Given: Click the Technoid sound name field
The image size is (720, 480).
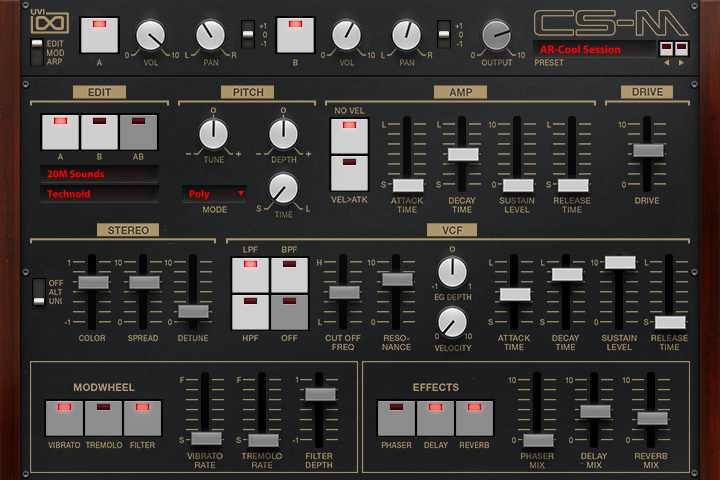Looking at the screenshot, I should point(98,193).
